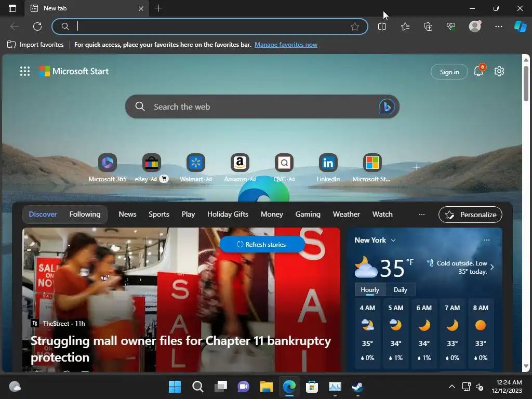
Task: Open page settings gear icon
Action: tap(499, 71)
